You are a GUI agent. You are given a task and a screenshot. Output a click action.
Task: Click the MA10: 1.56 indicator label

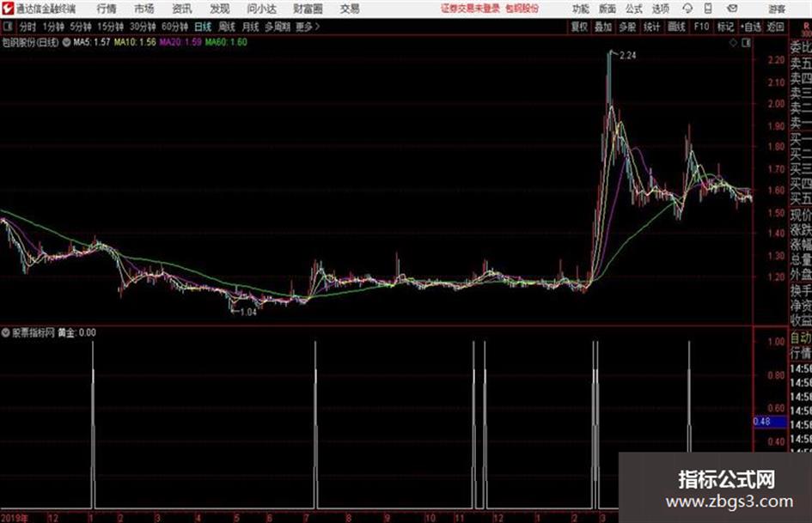[x=135, y=42]
